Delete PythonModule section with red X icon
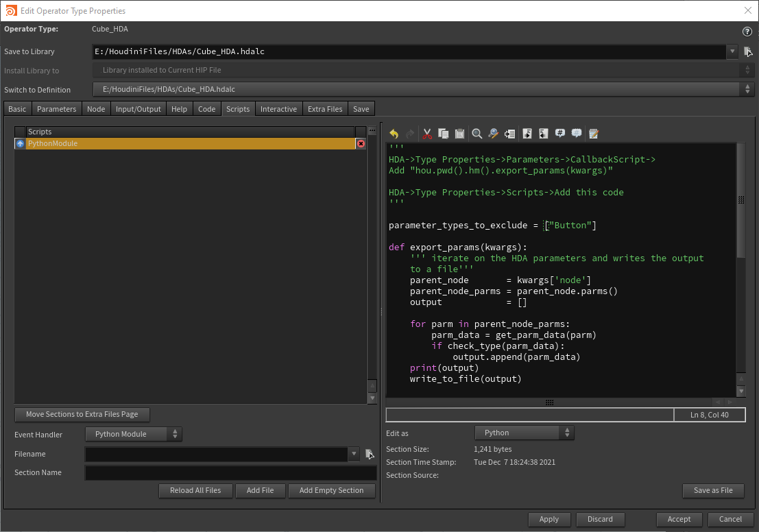Viewport: 759px width, 532px height. point(361,144)
